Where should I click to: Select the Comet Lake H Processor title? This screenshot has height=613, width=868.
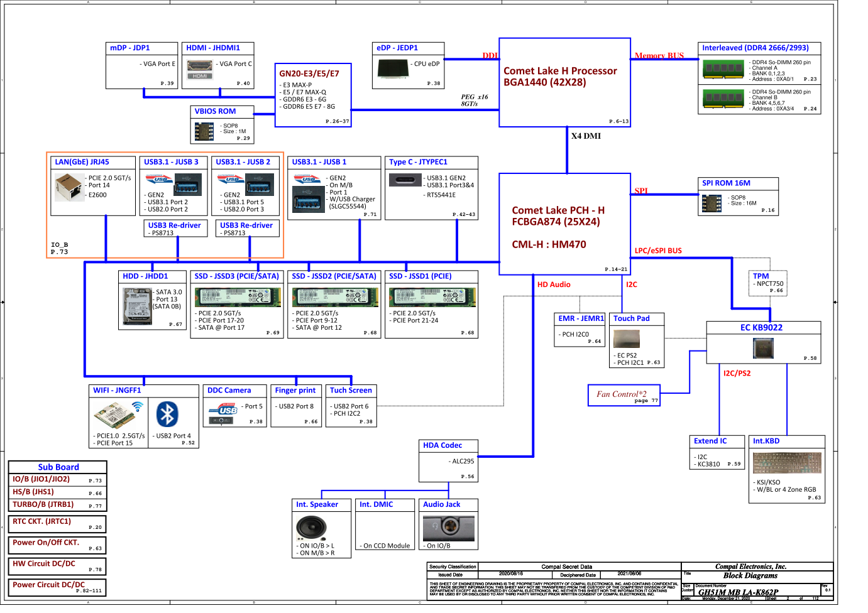[560, 71]
